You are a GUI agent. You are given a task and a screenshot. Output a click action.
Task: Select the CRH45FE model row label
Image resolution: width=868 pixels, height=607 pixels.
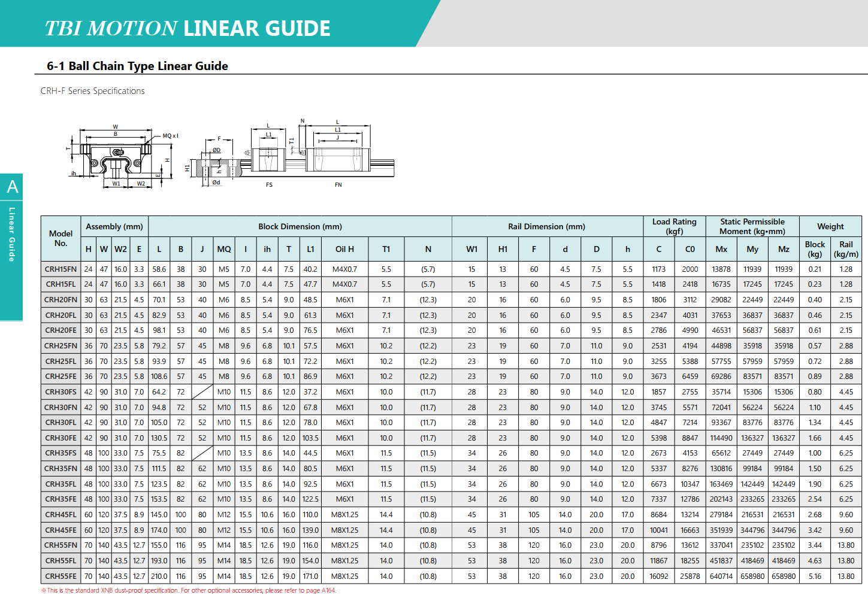(x=61, y=530)
